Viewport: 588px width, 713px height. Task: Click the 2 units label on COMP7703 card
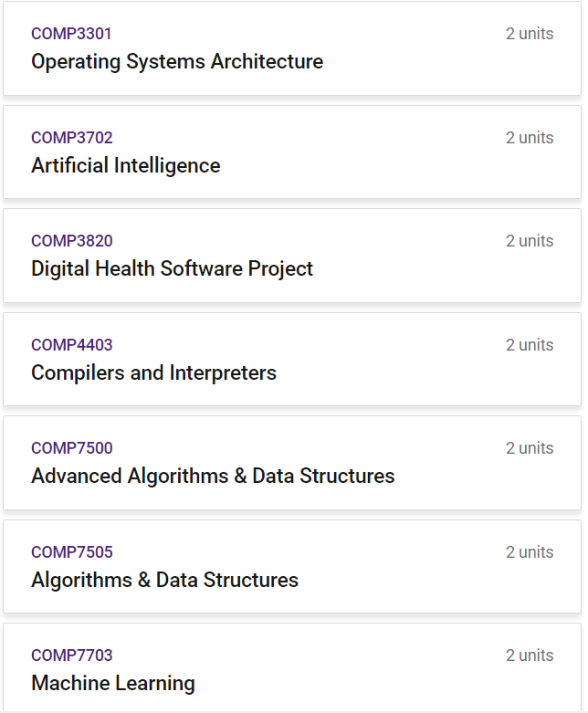[x=530, y=655]
